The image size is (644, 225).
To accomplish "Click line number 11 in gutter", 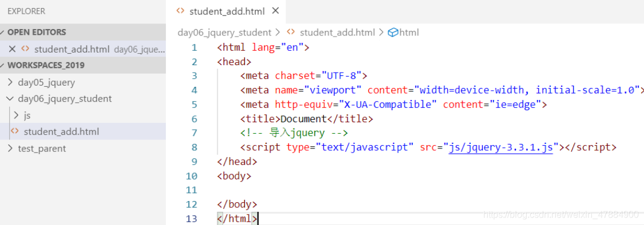I will coord(192,190).
